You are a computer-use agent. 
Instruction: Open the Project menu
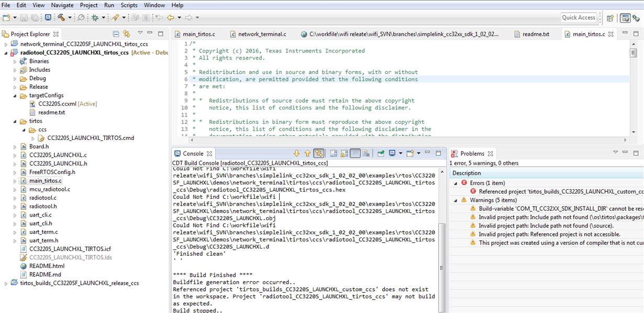(88, 5)
